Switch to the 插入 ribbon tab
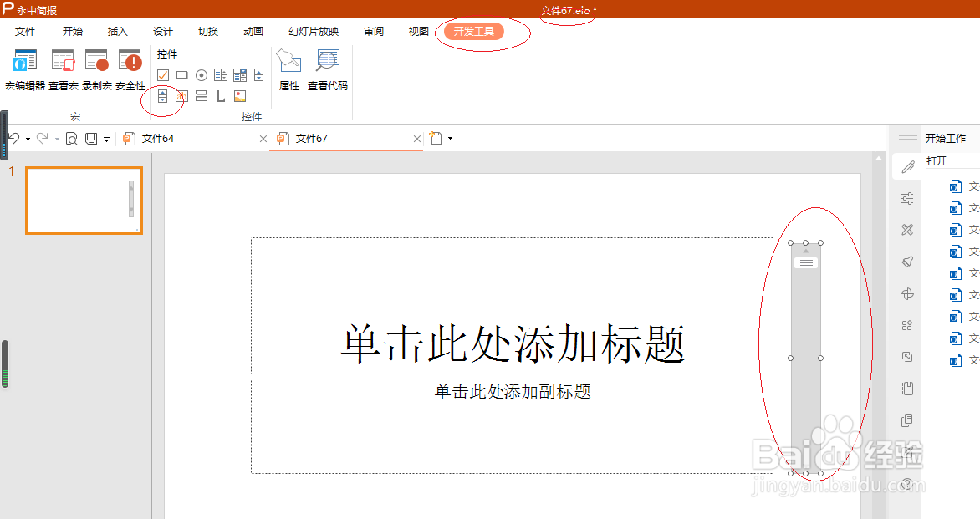The image size is (980, 519). coord(117,31)
